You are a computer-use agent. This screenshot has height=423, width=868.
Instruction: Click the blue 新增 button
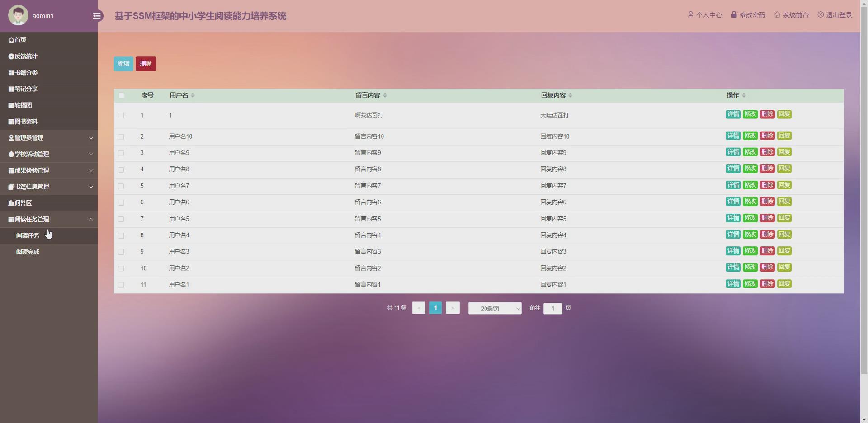(x=123, y=64)
